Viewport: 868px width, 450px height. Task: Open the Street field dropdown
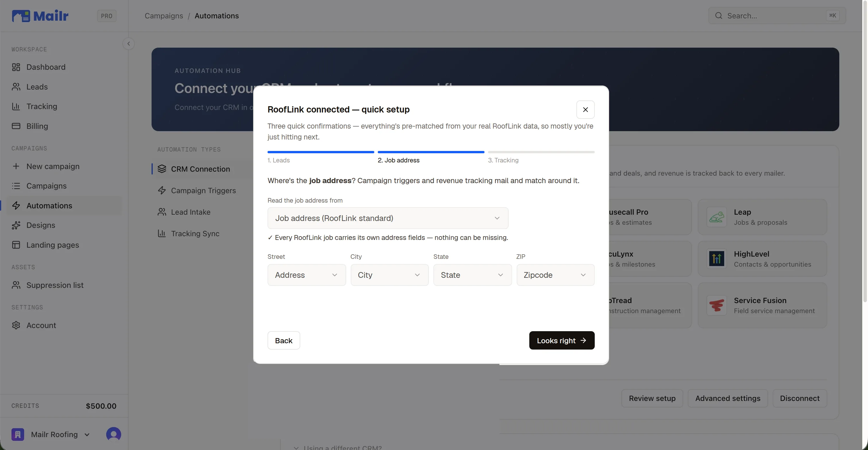pyautogui.click(x=307, y=275)
